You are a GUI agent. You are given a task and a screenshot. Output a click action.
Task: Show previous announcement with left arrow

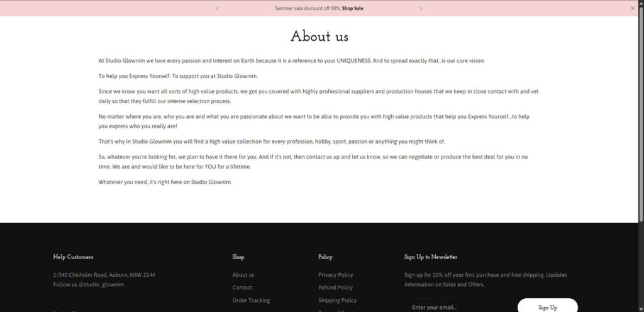(217, 8)
